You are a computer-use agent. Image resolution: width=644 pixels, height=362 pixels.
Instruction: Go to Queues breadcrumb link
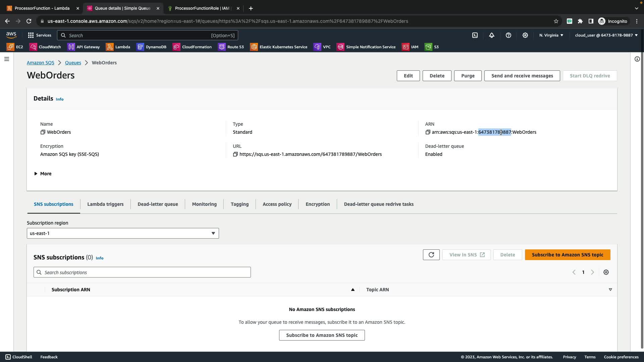(x=73, y=63)
